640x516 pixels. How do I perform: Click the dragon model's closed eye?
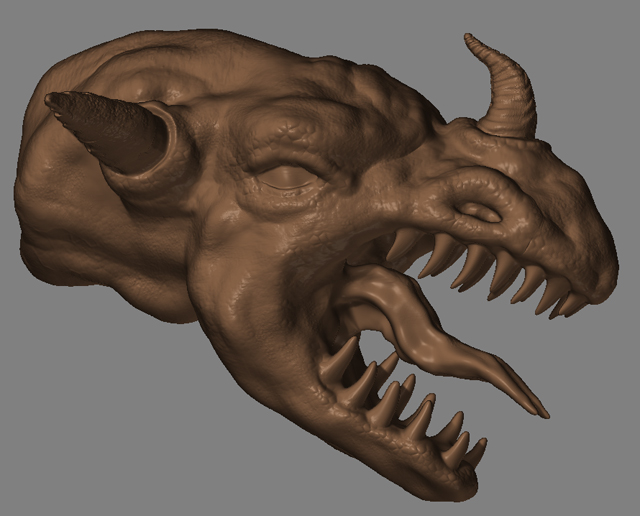click(x=287, y=178)
